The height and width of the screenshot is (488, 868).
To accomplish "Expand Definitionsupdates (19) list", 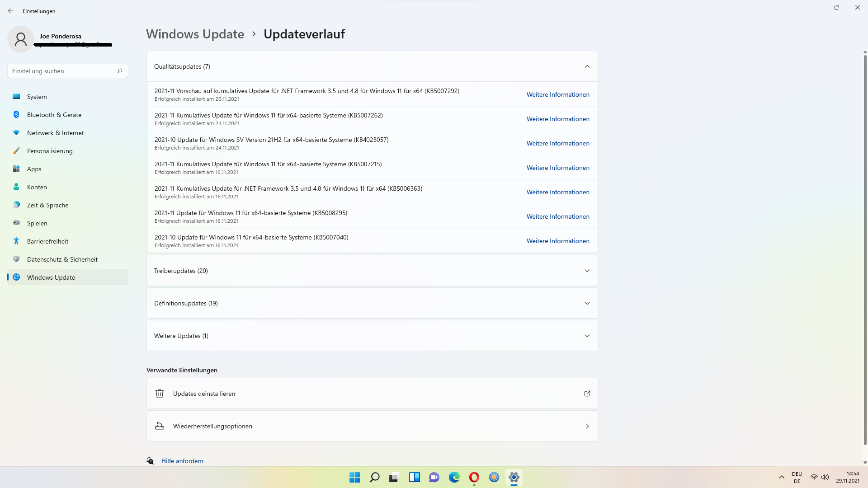I will (x=587, y=303).
